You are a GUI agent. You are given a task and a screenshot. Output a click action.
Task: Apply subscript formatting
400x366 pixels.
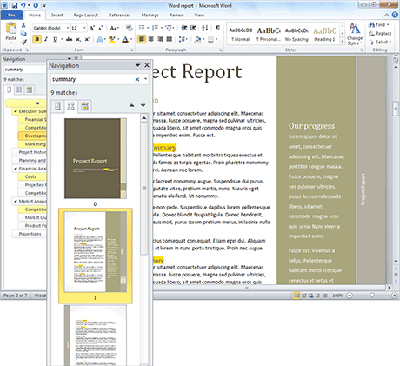click(x=78, y=39)
